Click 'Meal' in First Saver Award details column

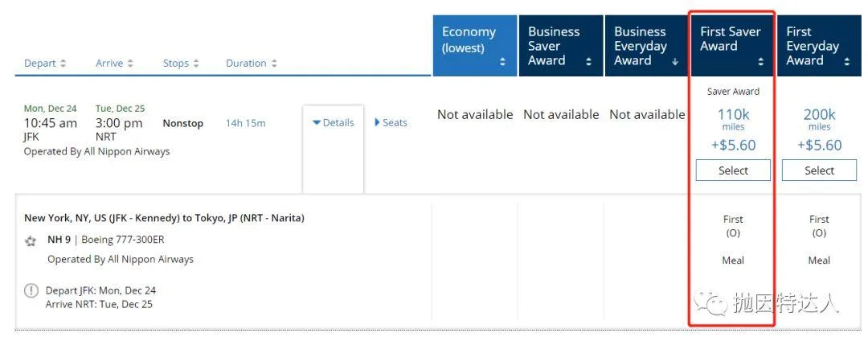733,261
